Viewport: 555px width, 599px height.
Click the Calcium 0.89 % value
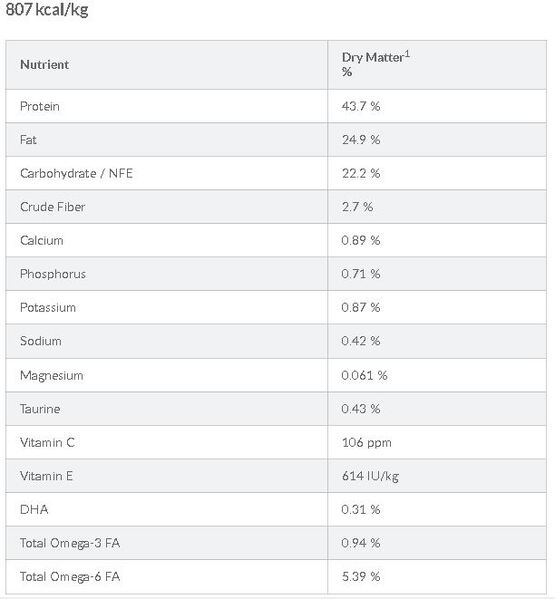pos(361,240)
